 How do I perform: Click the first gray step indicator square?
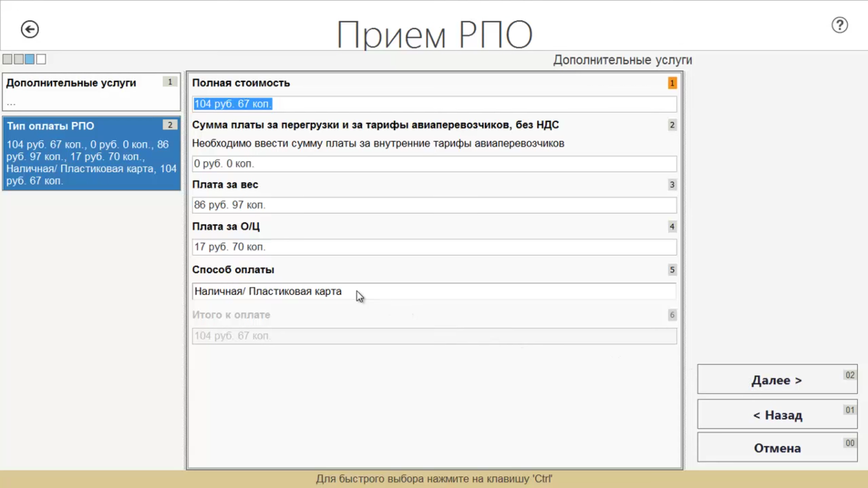click(x=7, y=59)
